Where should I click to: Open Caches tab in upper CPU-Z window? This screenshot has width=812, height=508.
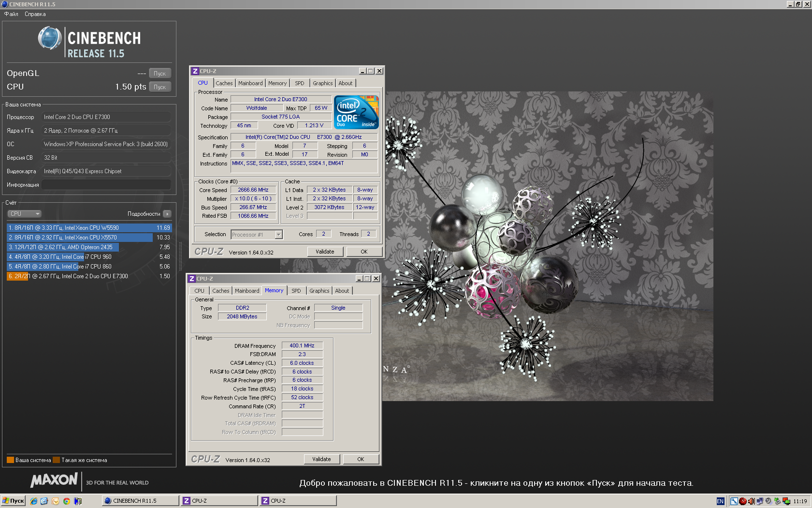pos(224,83)
